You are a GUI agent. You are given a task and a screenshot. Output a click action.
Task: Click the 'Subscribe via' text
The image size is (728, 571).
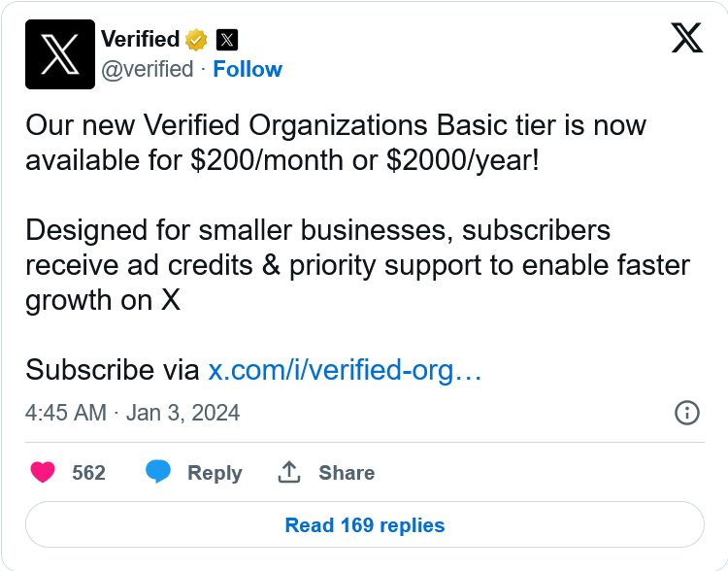(x=113, y=370)
